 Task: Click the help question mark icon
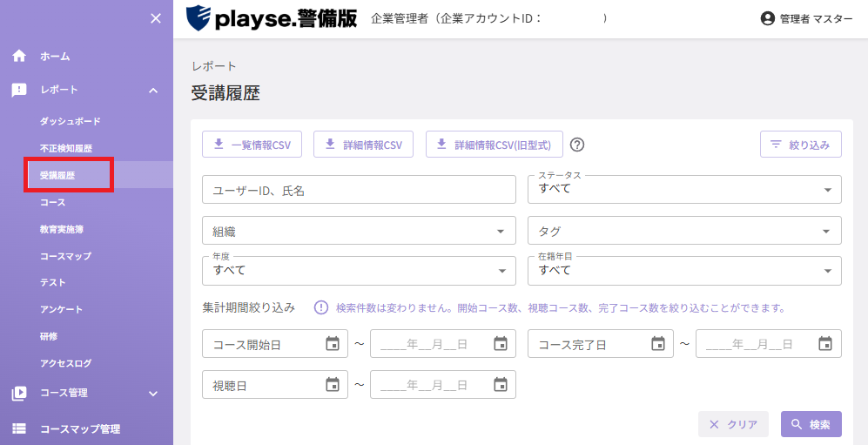(x=577, y=145)
